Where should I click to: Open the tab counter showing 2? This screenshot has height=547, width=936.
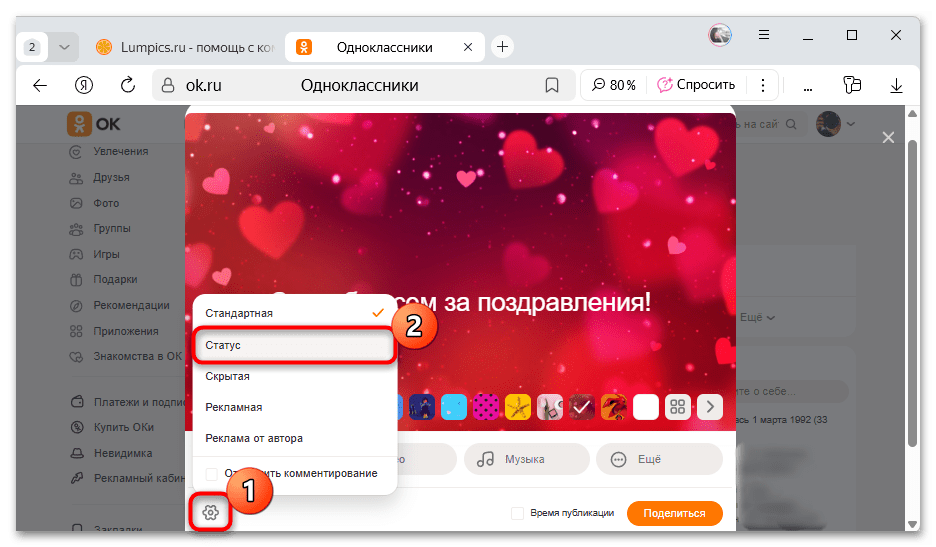[32, 47]
